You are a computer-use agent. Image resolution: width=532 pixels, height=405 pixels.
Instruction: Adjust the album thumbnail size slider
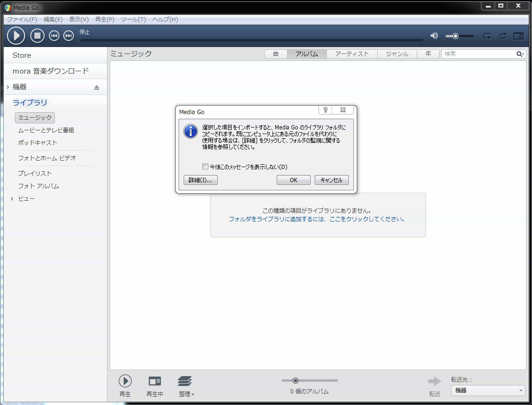[x=295, y=380]
